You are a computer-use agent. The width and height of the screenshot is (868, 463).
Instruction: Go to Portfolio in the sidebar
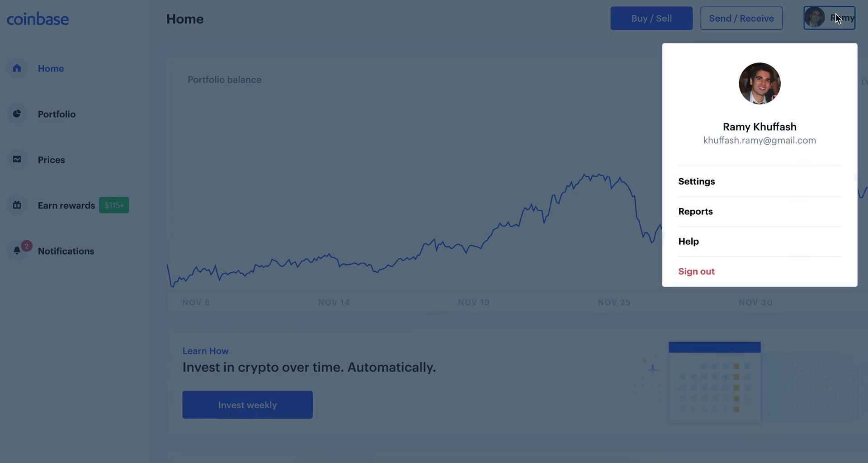pyautogui.click(x=57, y=114)
